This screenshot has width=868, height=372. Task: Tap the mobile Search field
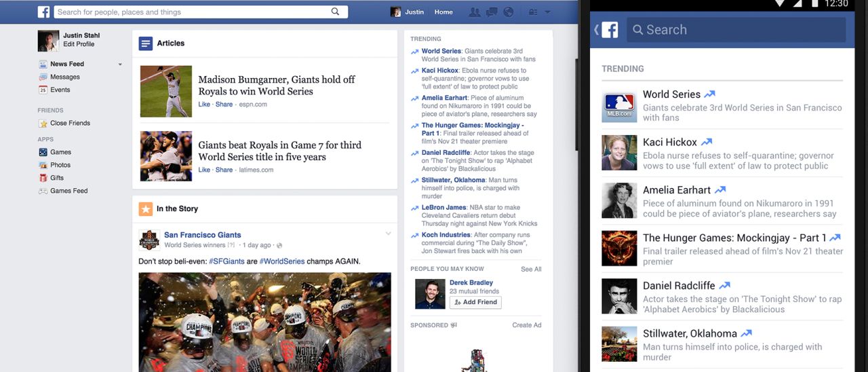(x=736, y=30)
